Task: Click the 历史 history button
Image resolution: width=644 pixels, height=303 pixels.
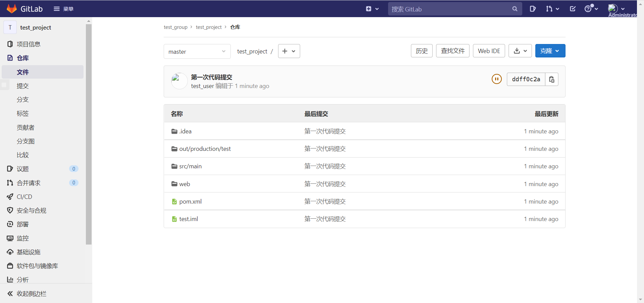Action: click(422, 51)
